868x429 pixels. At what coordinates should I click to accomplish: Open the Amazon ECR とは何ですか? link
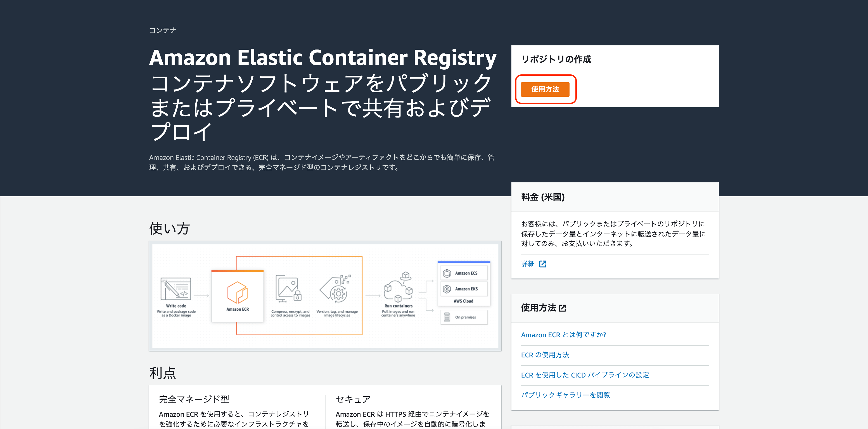(563, 335)
